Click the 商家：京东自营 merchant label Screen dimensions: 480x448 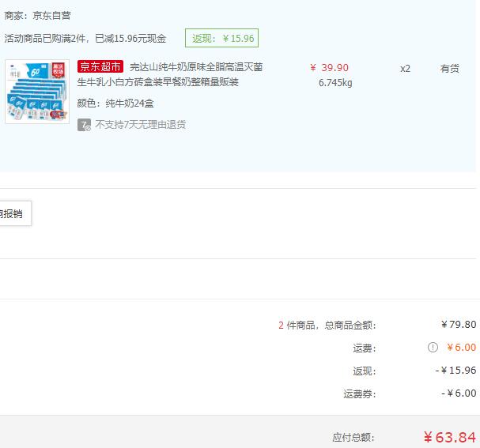(x=37, y=15)
